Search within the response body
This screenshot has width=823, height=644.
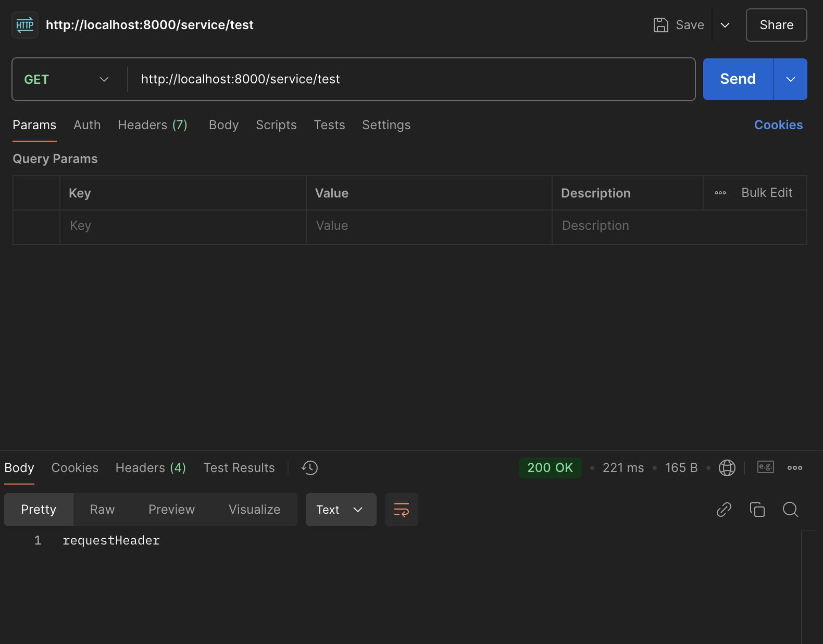click(791, 510)
